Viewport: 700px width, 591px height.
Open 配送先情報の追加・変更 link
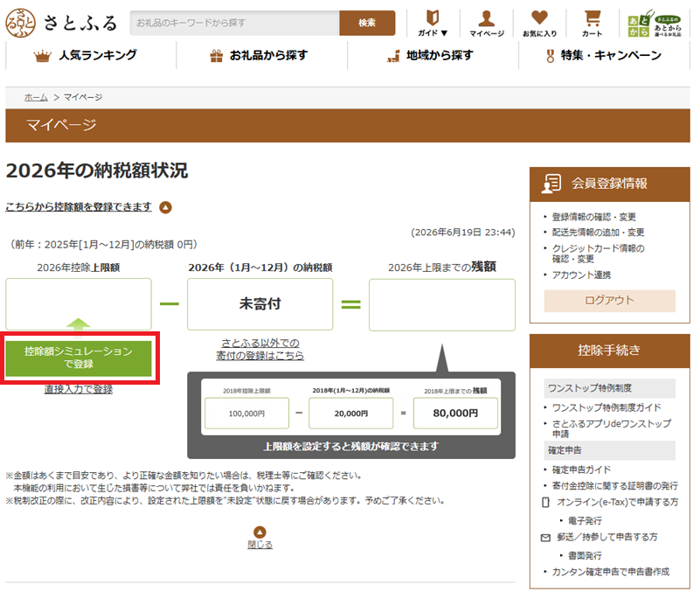[599, 233]
